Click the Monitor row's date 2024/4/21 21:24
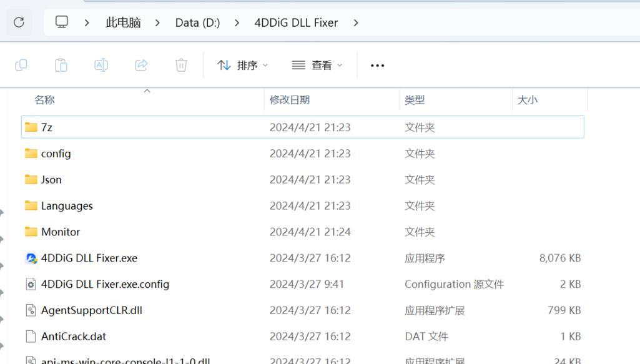The height and width of the screenshot is (364, 640). (310, 232)
